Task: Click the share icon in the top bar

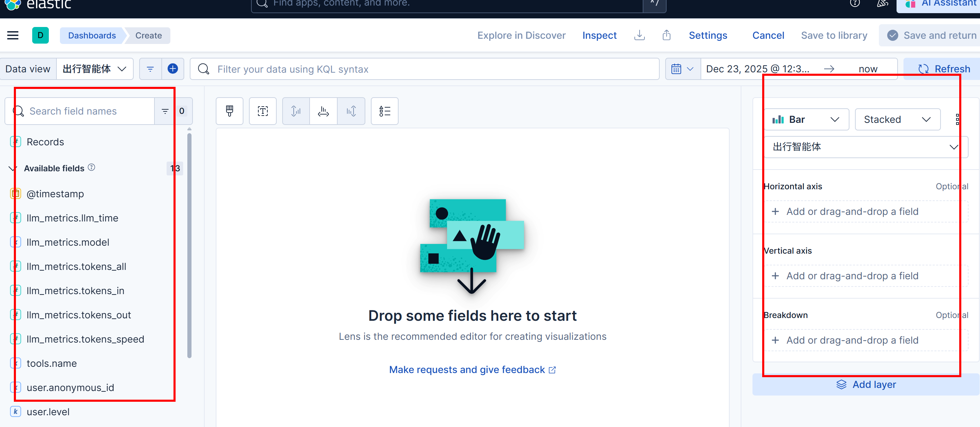Action: click(x=666, y=35)
